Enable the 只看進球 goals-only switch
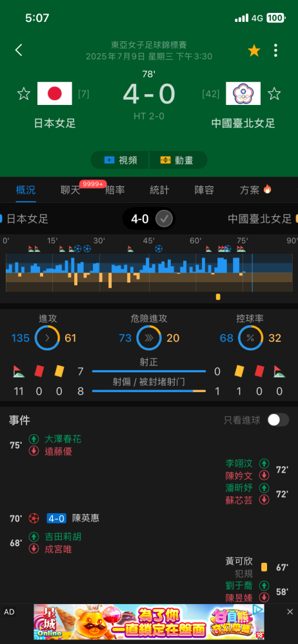298x644 pixels. coord(278,420)
